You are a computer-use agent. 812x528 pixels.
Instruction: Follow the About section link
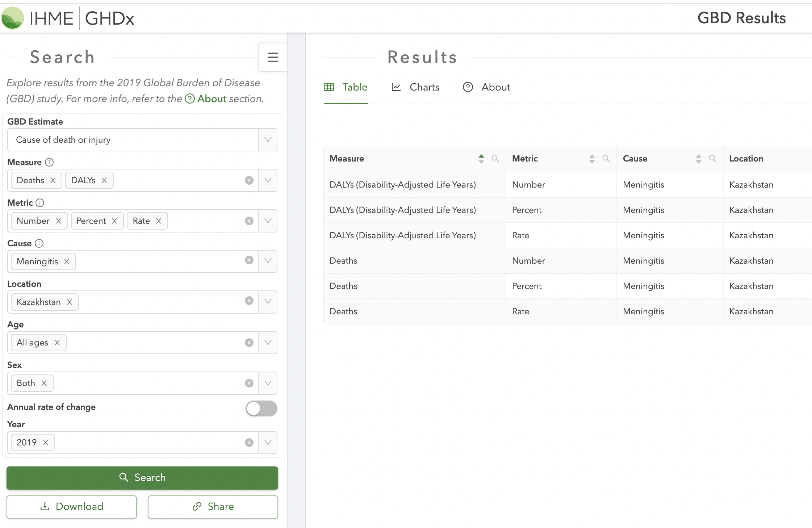[x=212, y=99]
